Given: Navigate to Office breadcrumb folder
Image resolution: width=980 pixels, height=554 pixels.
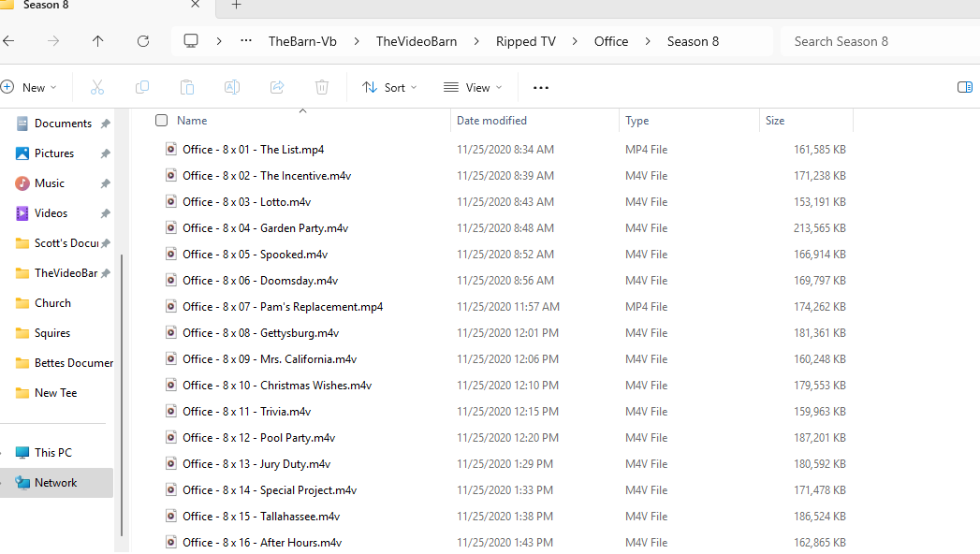Looking at the screenshot, I should [610, 41].
